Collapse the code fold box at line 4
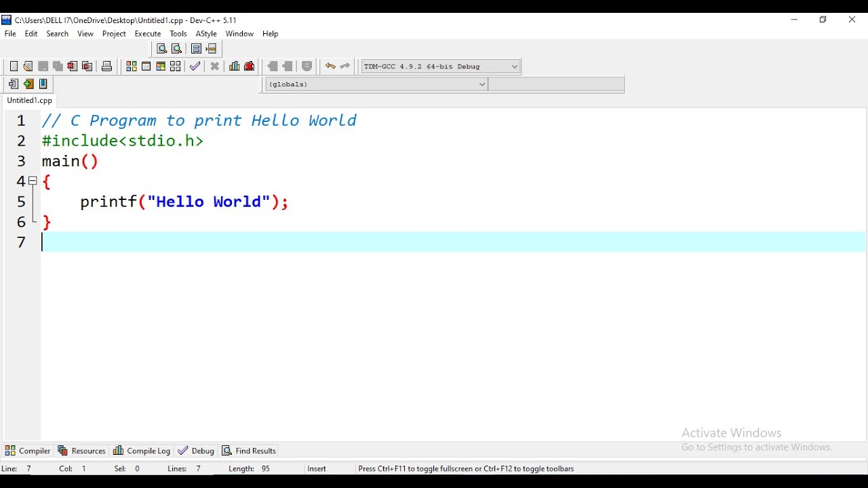Image resolution: width=868 pixels, height=488 pixels. tap(33, 181)
